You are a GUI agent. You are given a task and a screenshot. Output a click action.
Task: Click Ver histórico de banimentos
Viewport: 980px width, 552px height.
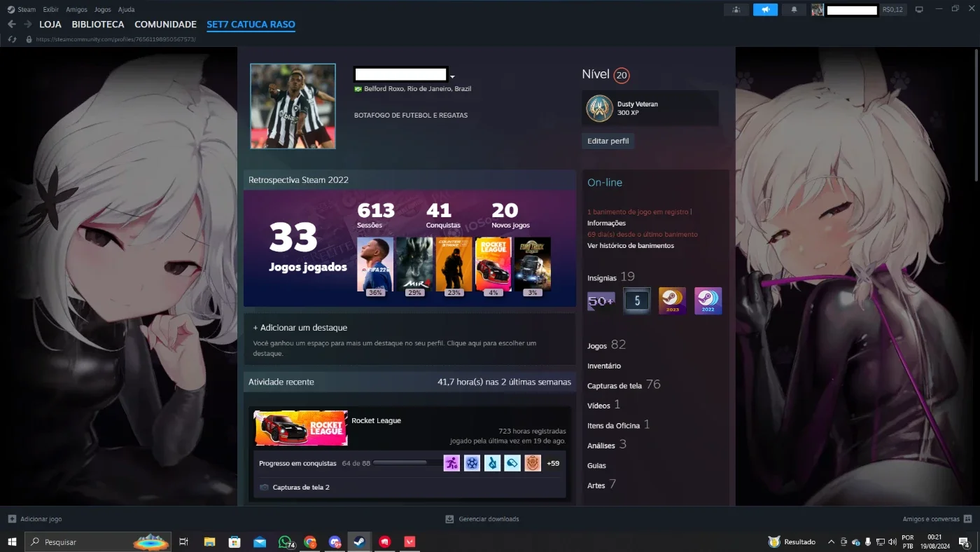click(631, 246)
